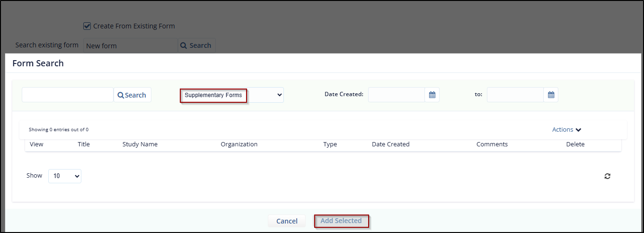Click the Search button beside New form

[196, 45]
